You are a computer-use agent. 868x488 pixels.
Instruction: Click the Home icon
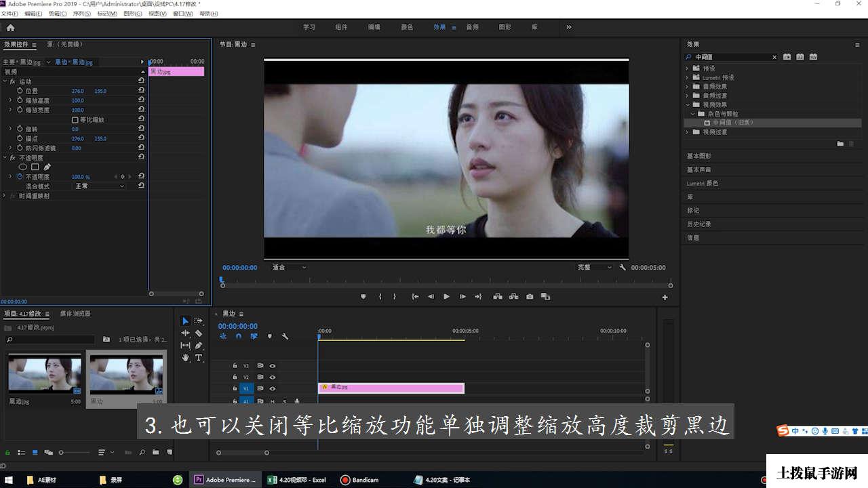[10, 28]
